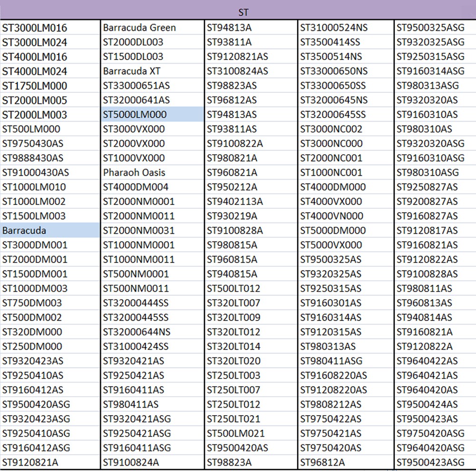Select cell ST500LM000
The height and width of the screenshot is (476, 476).
[50, 129]
